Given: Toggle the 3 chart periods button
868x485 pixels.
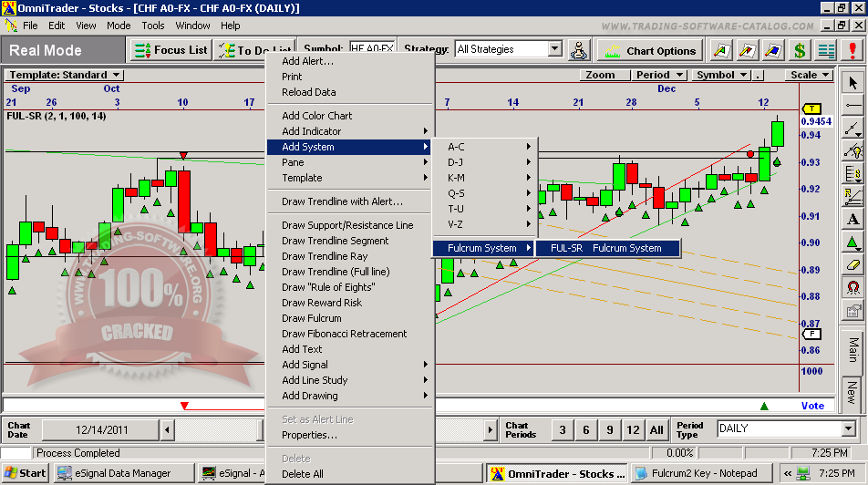Looking at the screenshot, I should pos(563,430).
